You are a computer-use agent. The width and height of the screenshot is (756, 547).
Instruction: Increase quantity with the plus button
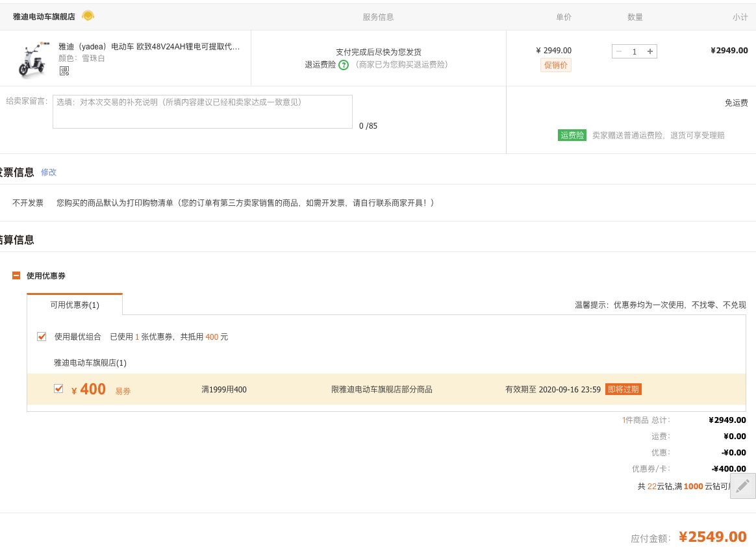coord(650,51)
